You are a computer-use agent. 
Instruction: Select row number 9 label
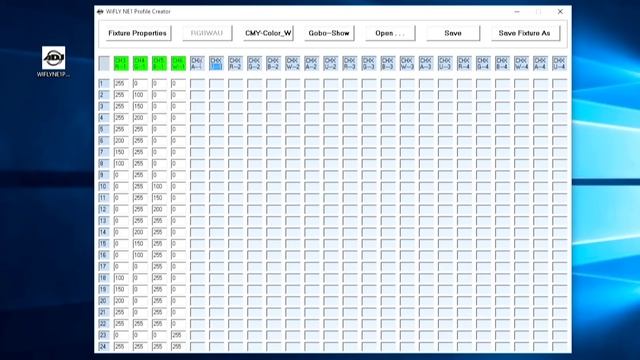tap(104, 175)
